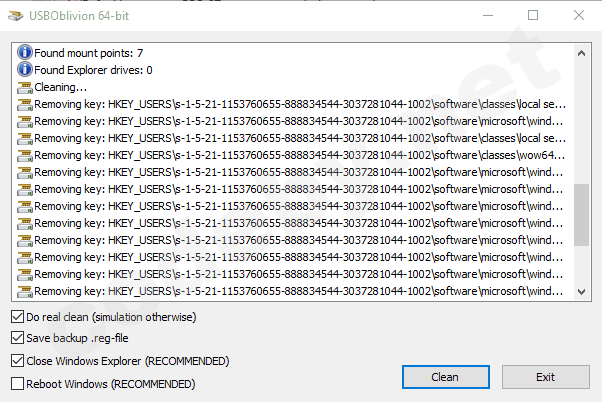Start cleaning with the Clean button

[446, 377]
